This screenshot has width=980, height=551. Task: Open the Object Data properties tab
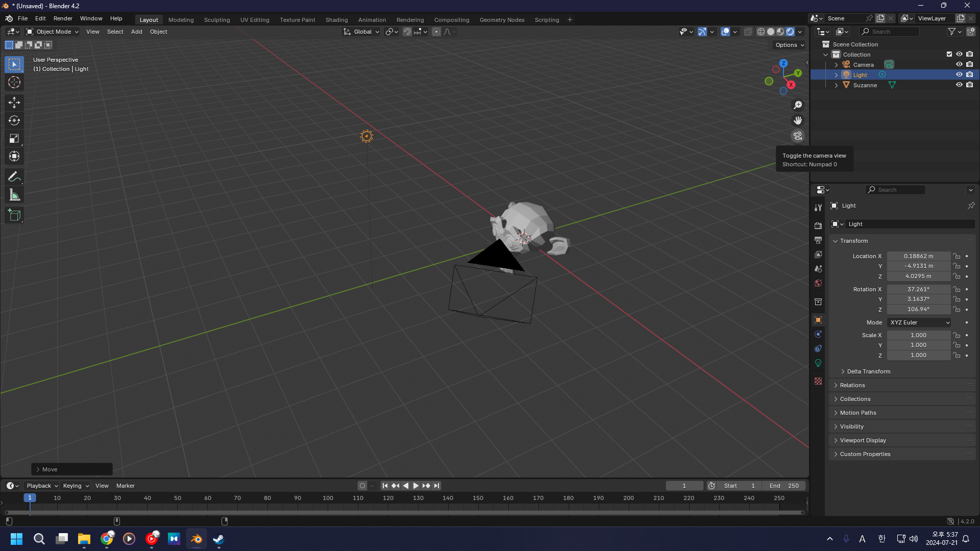(818, 363)
